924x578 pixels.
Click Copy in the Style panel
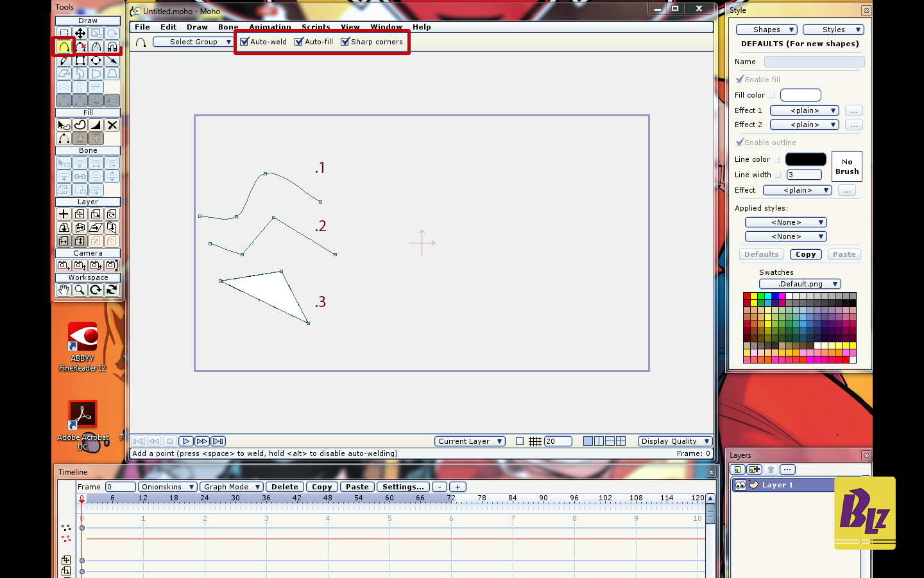pyautogui.click(x=806, y=254)
